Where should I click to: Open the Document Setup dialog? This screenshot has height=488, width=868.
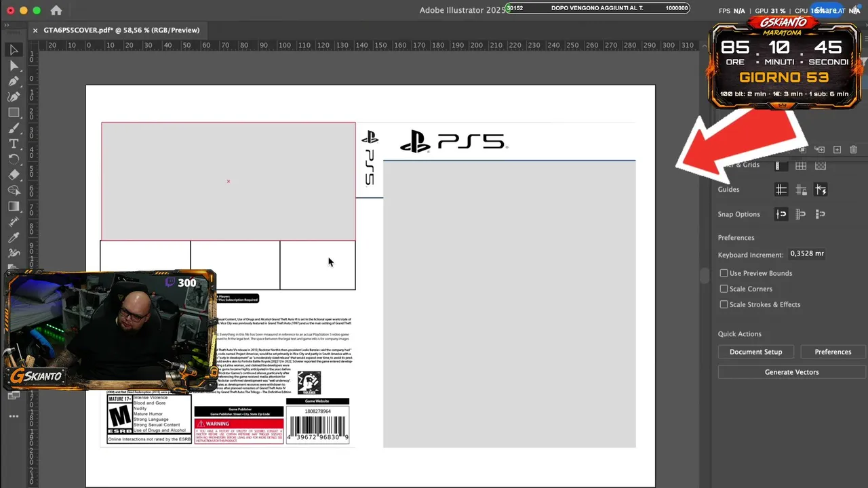tap(755, 352)
